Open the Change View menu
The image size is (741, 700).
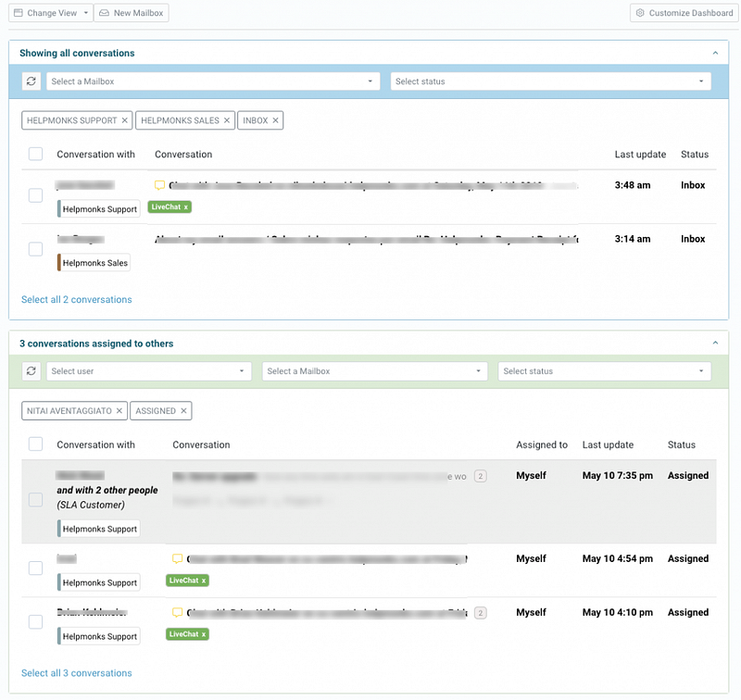pos(51,13)
